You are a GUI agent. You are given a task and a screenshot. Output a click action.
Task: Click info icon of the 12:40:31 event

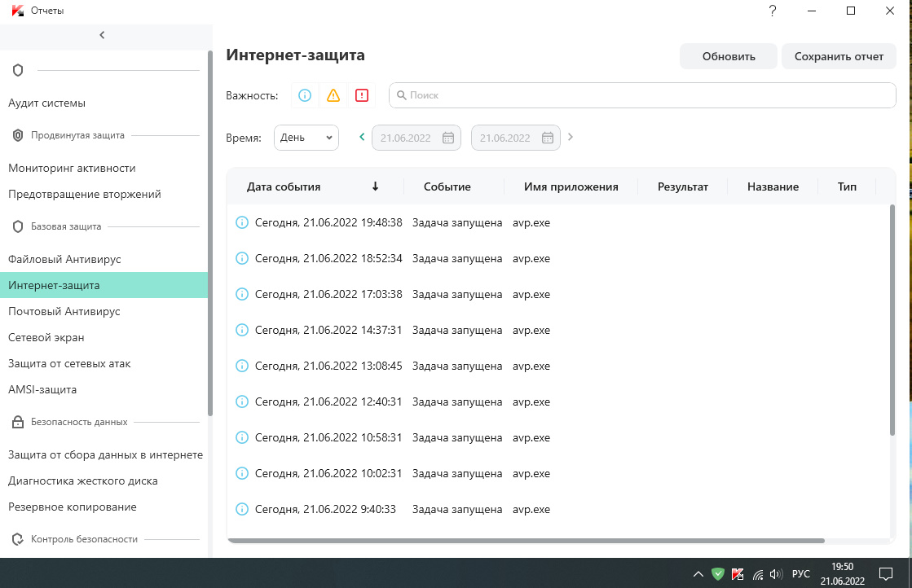[242, 402]
